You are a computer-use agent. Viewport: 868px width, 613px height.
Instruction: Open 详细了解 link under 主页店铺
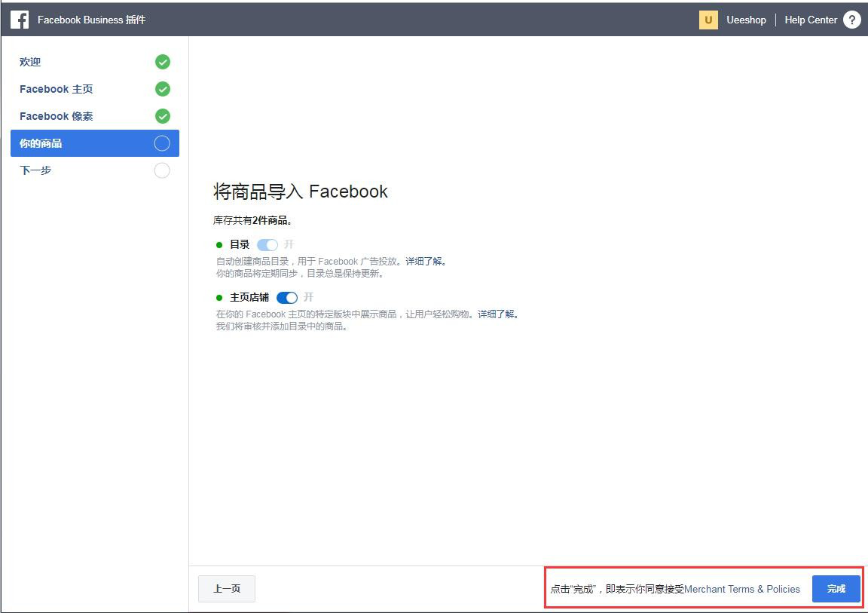pos(498,314)
